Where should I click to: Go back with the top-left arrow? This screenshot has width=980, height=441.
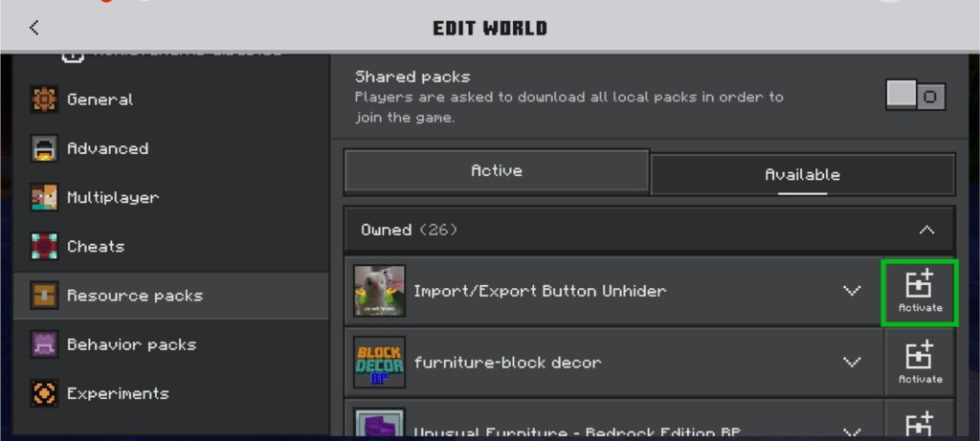[x=33, y=28]
